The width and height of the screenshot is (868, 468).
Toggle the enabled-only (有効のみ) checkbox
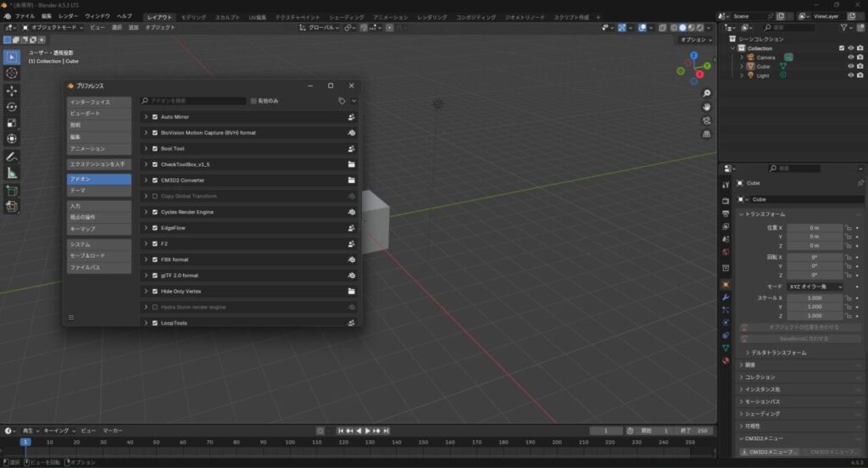[253, 101]
